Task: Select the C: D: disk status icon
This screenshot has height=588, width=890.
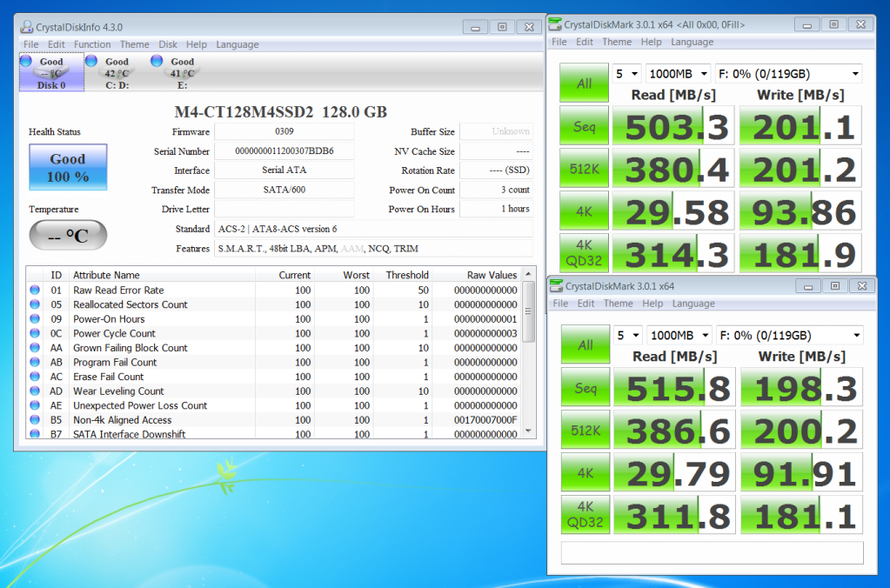Action: point(90,61)
